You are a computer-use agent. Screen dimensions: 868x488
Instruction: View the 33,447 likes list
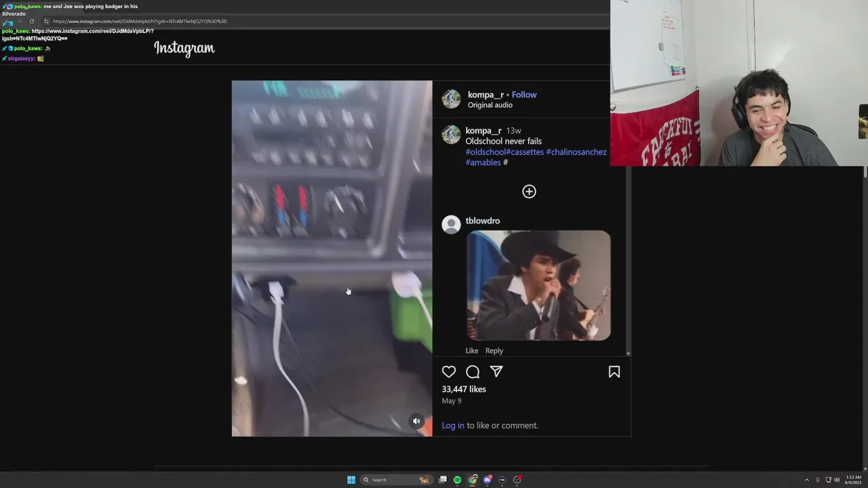tap(464, 389)
